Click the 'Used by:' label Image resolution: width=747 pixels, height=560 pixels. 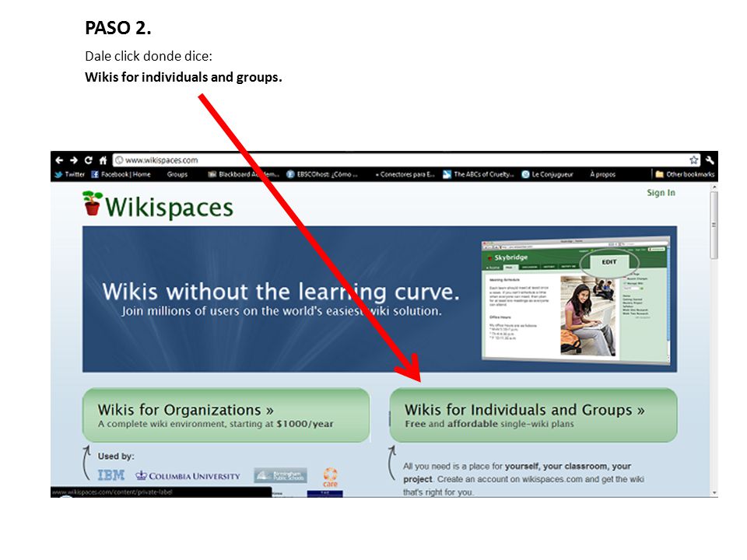coord(116,457)
